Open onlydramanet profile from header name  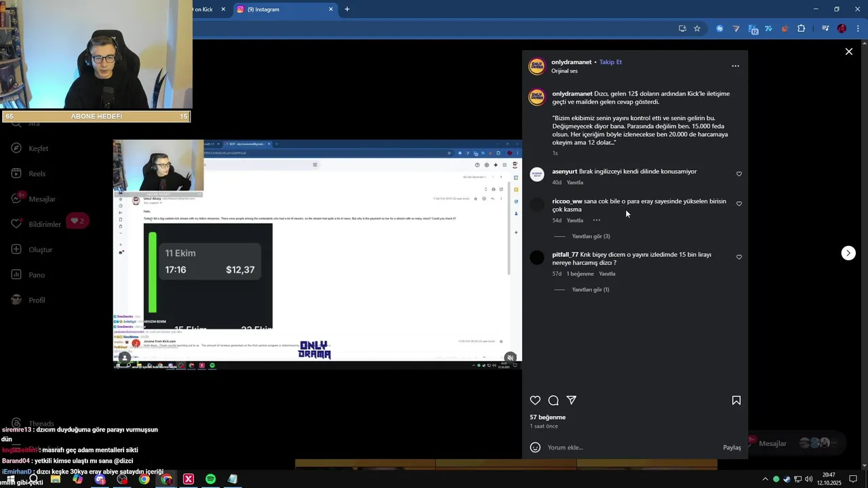(x=571, y=62)
